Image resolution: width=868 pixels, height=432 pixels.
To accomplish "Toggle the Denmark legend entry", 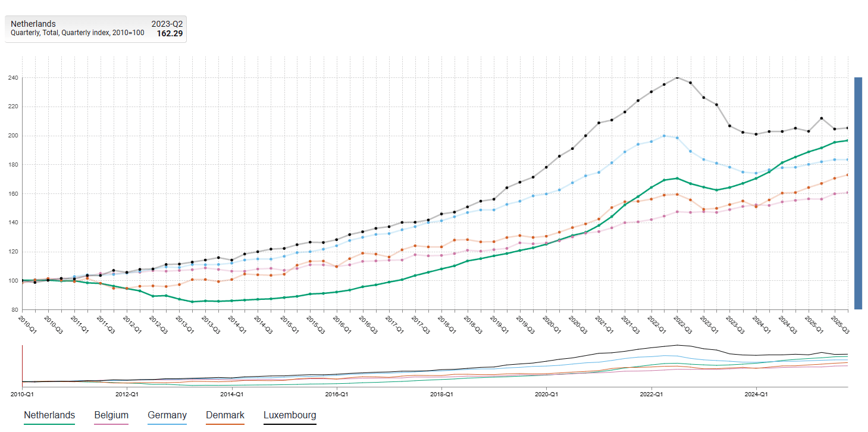I will 225,415.
